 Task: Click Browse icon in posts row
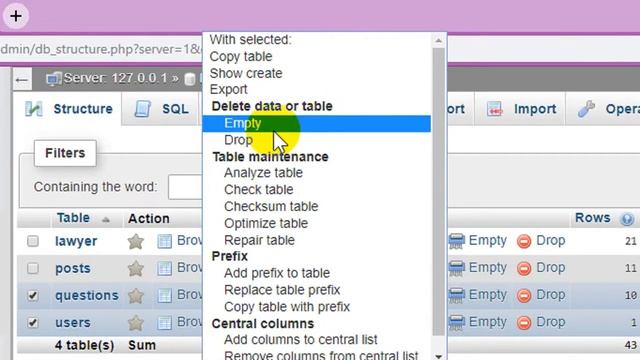pos(164,269)
